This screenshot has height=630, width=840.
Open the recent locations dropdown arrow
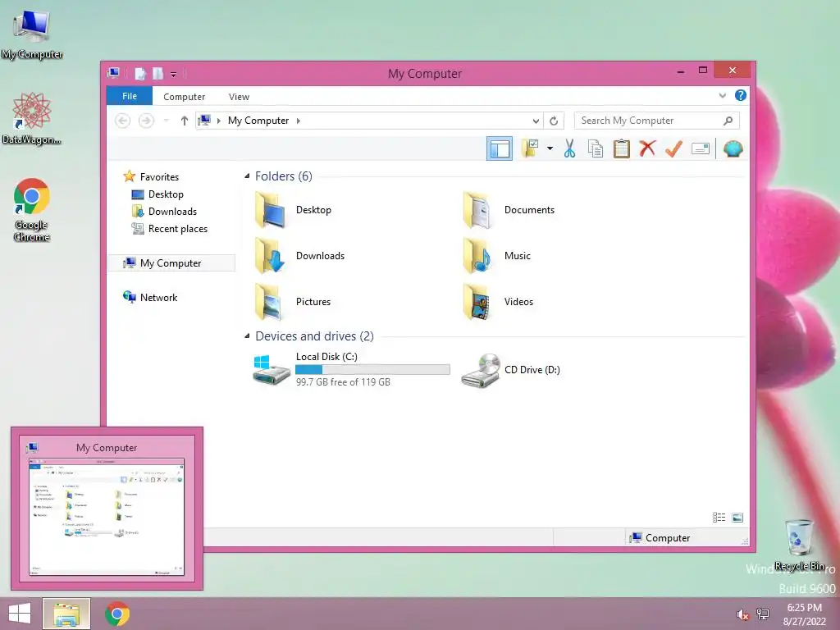tap(166, 121)
